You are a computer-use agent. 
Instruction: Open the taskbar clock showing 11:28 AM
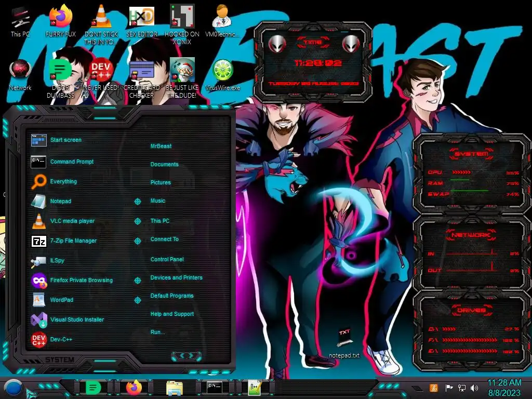point(504,388)
